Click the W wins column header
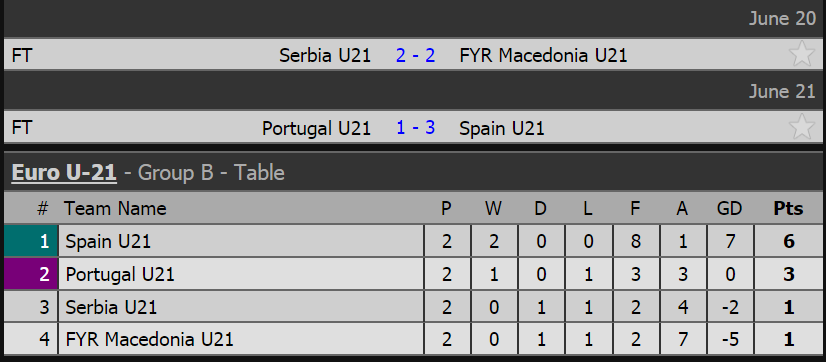Viewport: 826px width, 362px height. click(494, 209)
